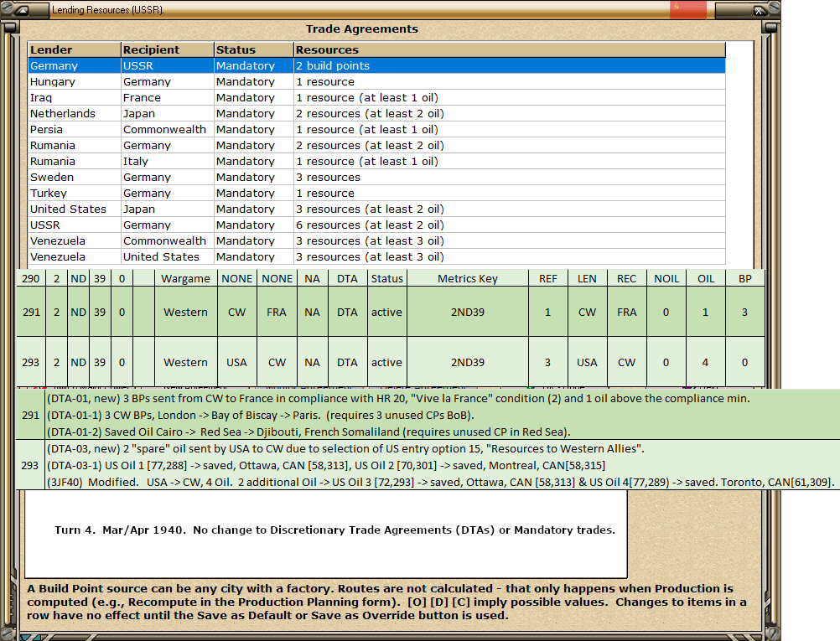Click the 'OIL' column header cell
The width and height of the screenshot is (840, 641).
[706, 278]
